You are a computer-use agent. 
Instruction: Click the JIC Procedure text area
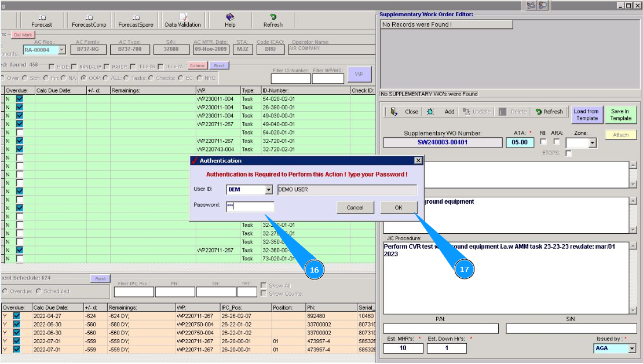pyautogui.click(x=506, y=278)
